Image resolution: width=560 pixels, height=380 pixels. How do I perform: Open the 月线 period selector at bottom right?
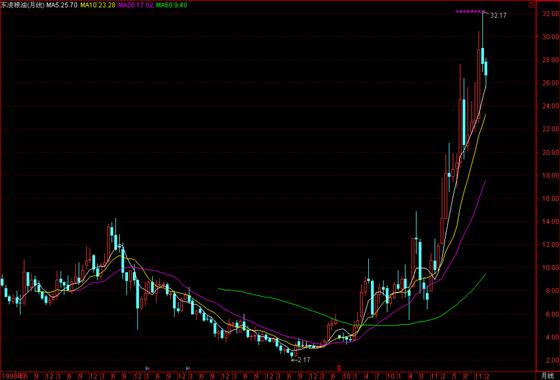[x=547, y=375]
